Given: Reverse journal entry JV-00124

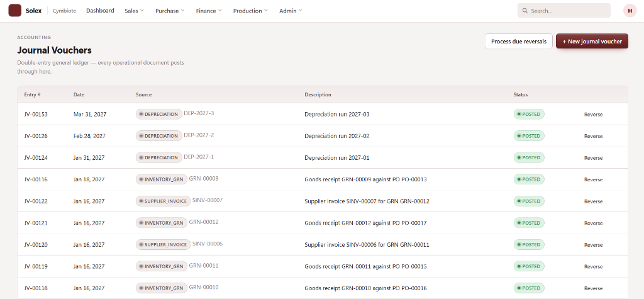Looking at the screenshot, I should tap(593, 158).
